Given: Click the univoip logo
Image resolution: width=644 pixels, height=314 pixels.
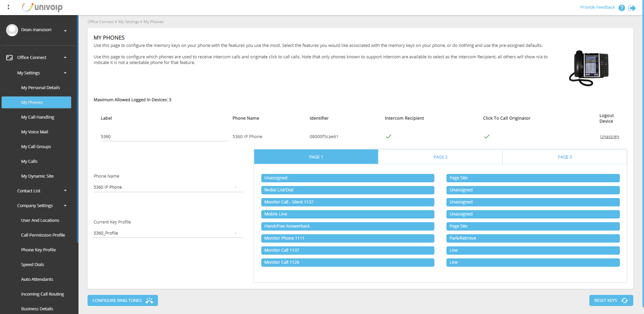Looking at the screenshot, I should (43, 7).
